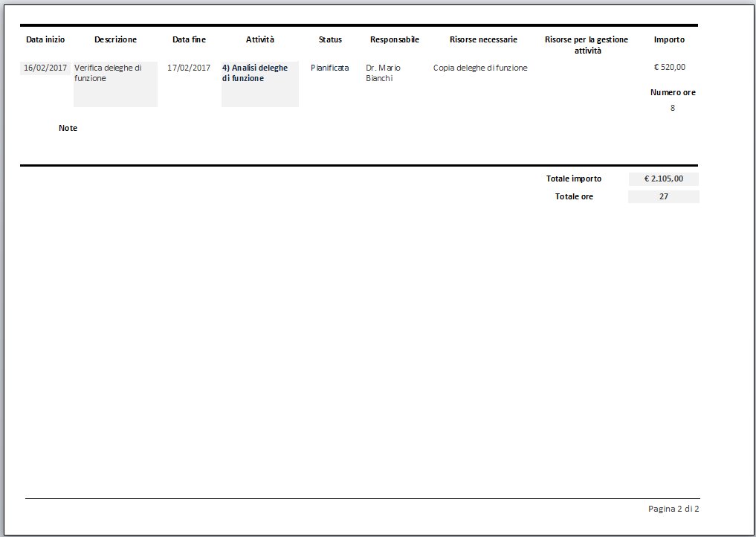The width and height of the screenshot is (756, 537).
Task: Select the total hours field showing 27
Action: [663, 197]
